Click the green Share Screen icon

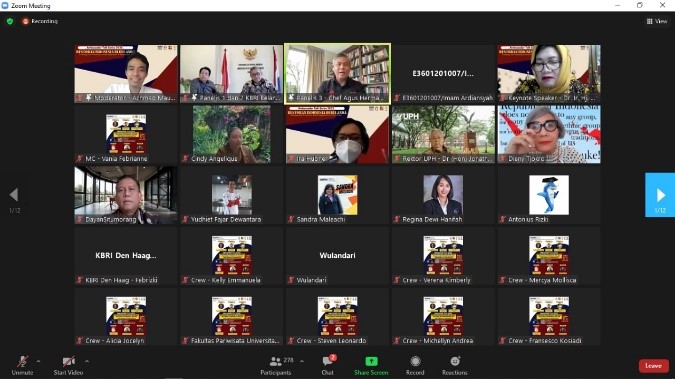(x=371, y=361)
